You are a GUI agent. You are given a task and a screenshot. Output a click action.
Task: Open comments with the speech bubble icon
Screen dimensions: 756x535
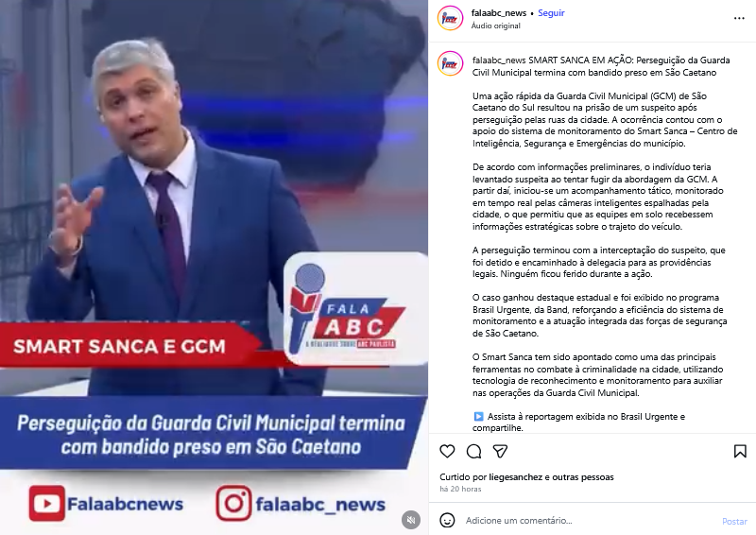[x=474, y=451]
